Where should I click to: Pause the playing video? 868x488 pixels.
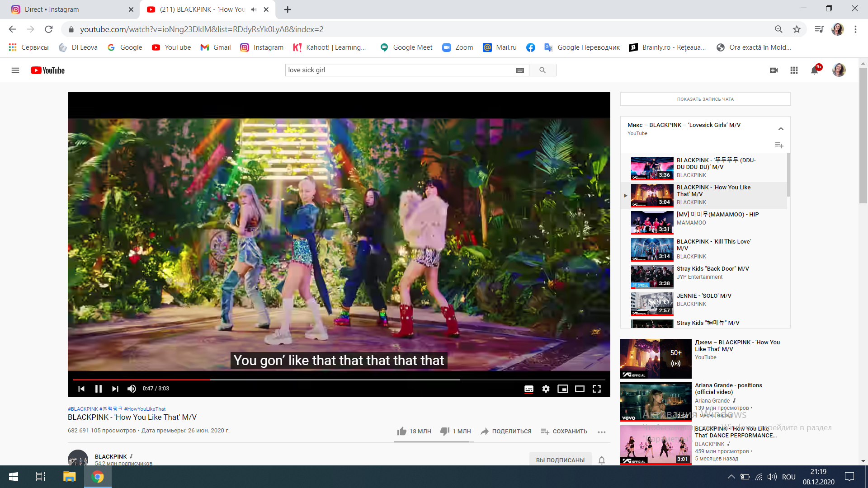coord(98,389)
